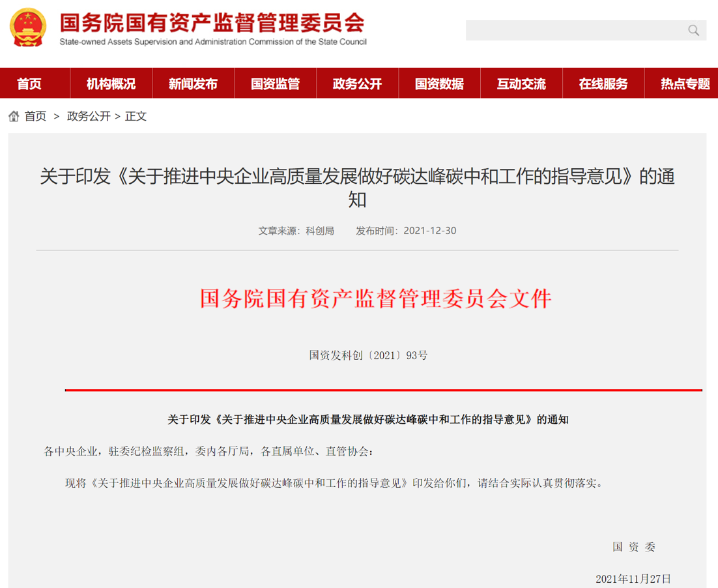Go to 国资监管 section
Image resolution: width=718 pixels, height=588 pixels.
click(275, 84)
